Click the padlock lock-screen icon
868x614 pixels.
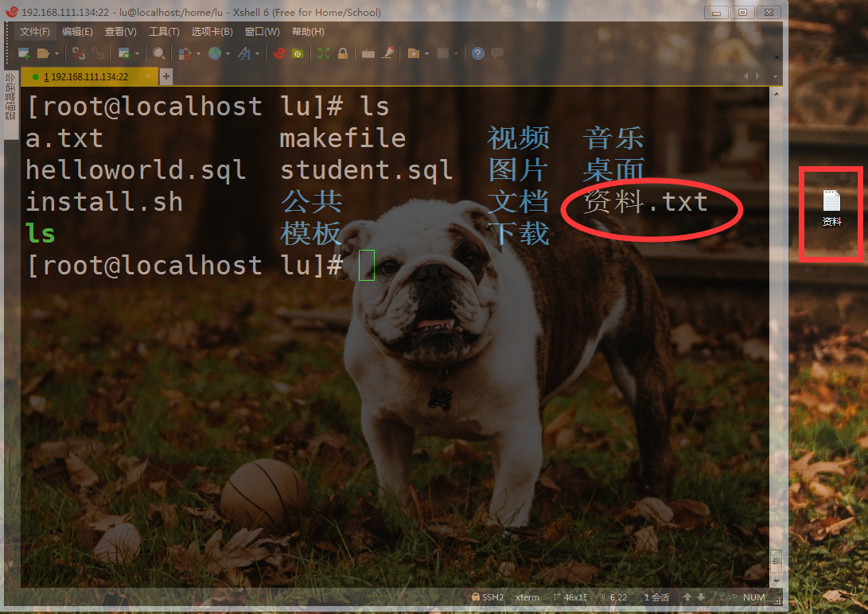click(x=343, y=53)
